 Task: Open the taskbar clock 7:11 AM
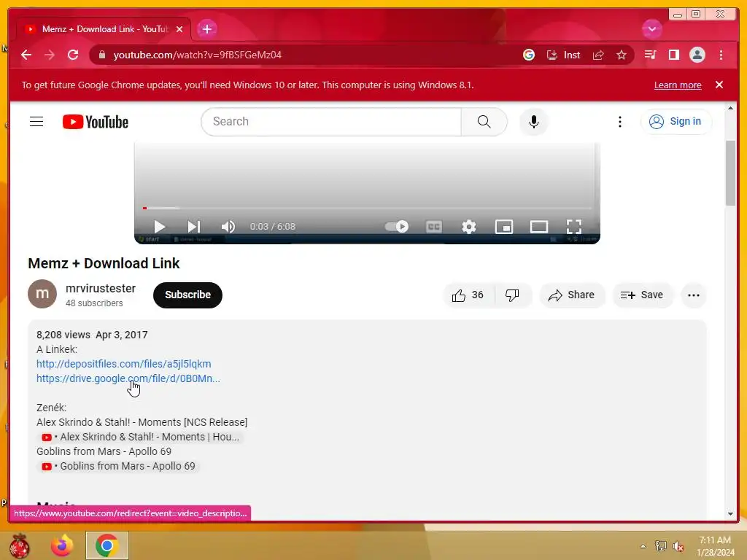715,546
